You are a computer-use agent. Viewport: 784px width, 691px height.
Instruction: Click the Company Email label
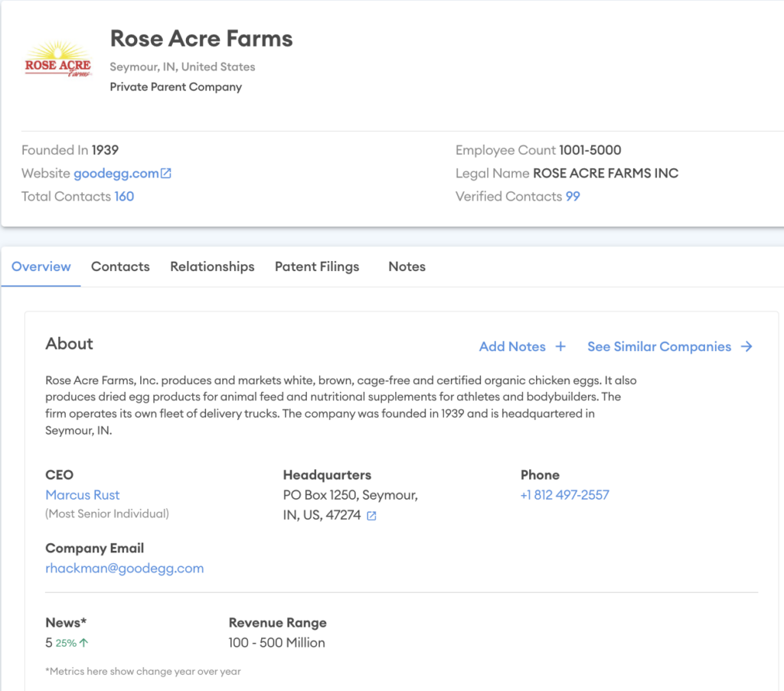94,549
